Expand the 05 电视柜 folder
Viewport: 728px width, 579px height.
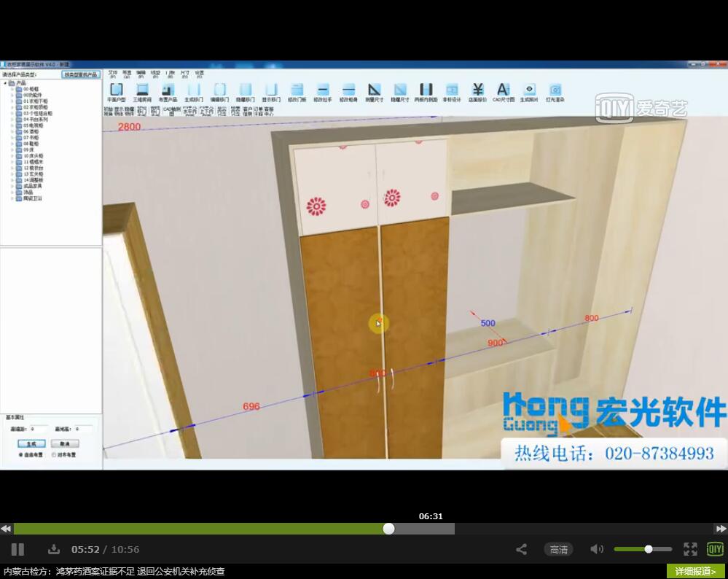[12, 125]
